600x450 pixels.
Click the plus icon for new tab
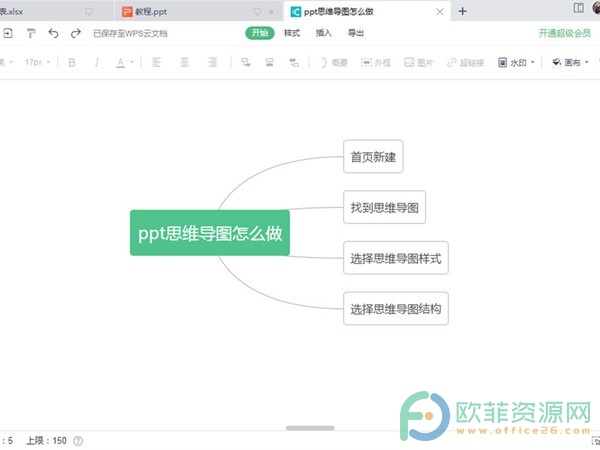(462, 11)
